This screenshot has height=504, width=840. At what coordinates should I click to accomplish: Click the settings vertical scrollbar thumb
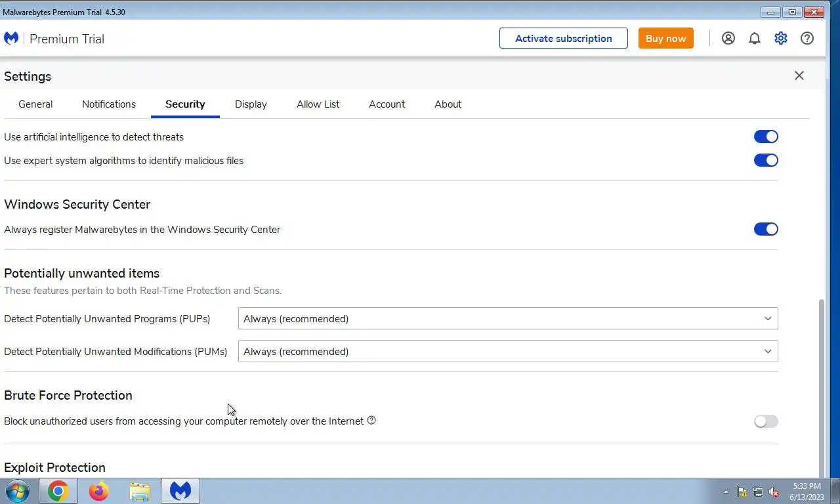[x=823, y=387]
